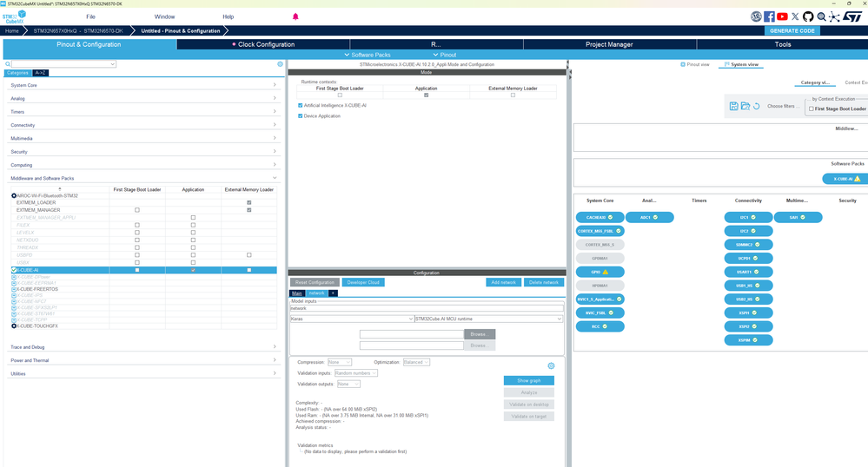Open the SAI1 multimedia chip

coord(798,218)
